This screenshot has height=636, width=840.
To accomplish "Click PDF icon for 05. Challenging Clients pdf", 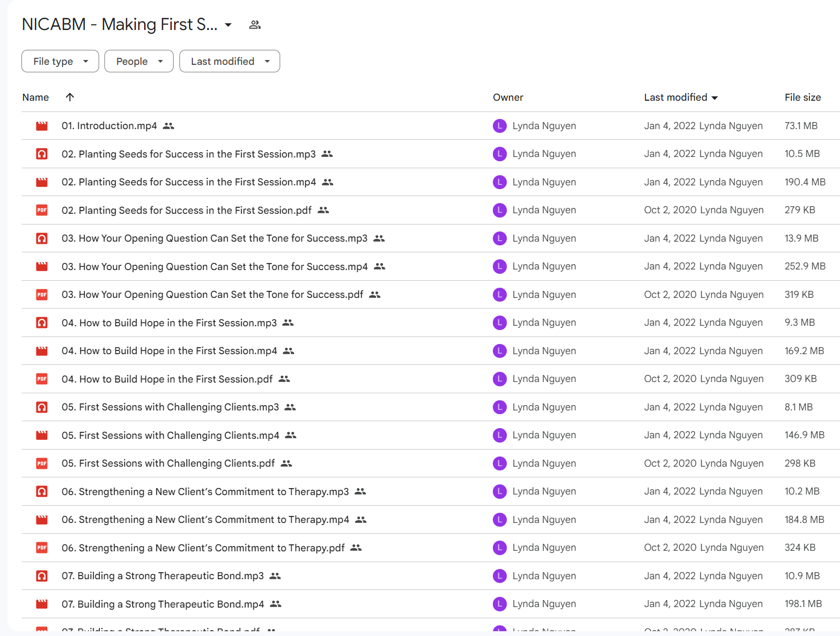I will click(42, 463).
